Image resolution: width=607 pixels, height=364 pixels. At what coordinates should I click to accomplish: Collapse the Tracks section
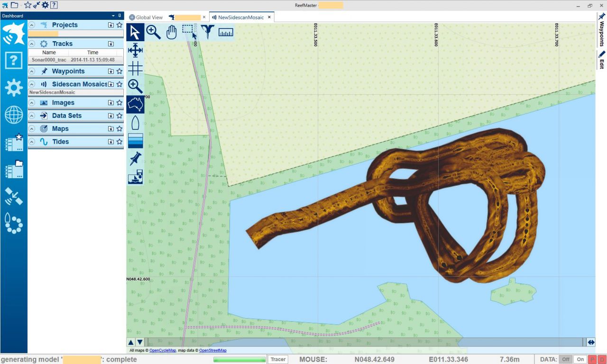pyautogui.click(x=32, y=44)
